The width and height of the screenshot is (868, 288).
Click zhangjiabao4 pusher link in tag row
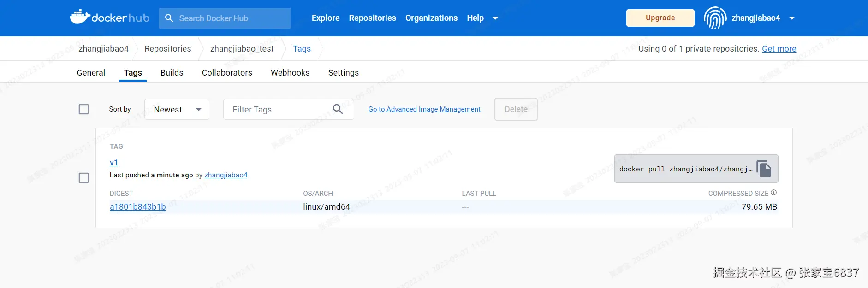tap(226, 175)
